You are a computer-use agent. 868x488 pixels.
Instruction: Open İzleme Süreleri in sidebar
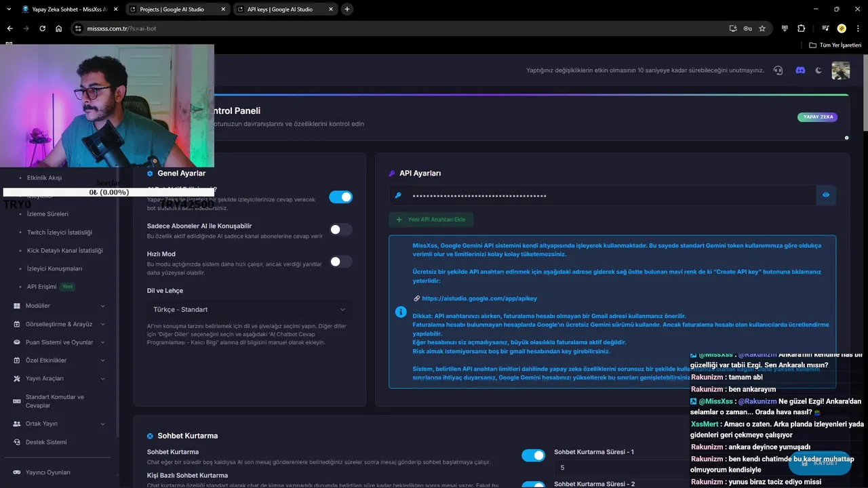pos(47,213)
